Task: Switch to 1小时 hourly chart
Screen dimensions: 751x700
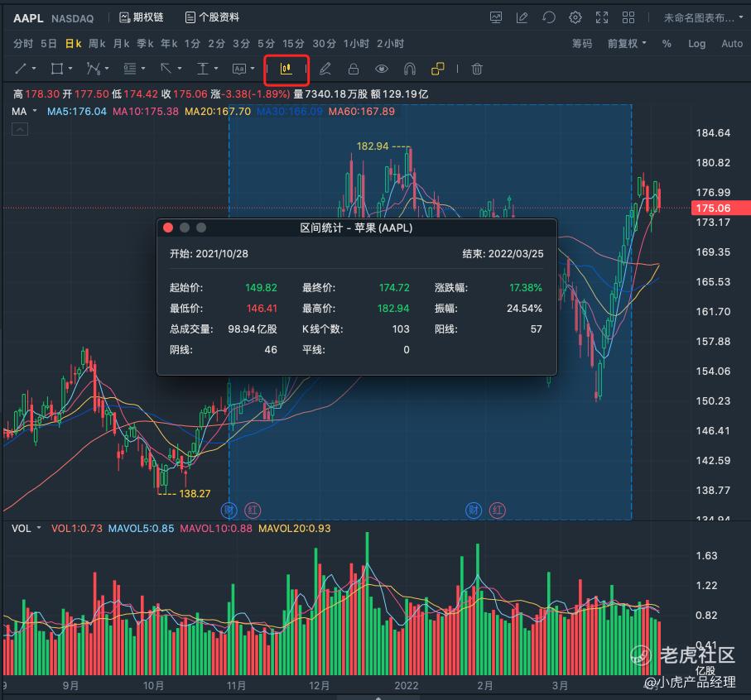Action: (x=356, y=44)
